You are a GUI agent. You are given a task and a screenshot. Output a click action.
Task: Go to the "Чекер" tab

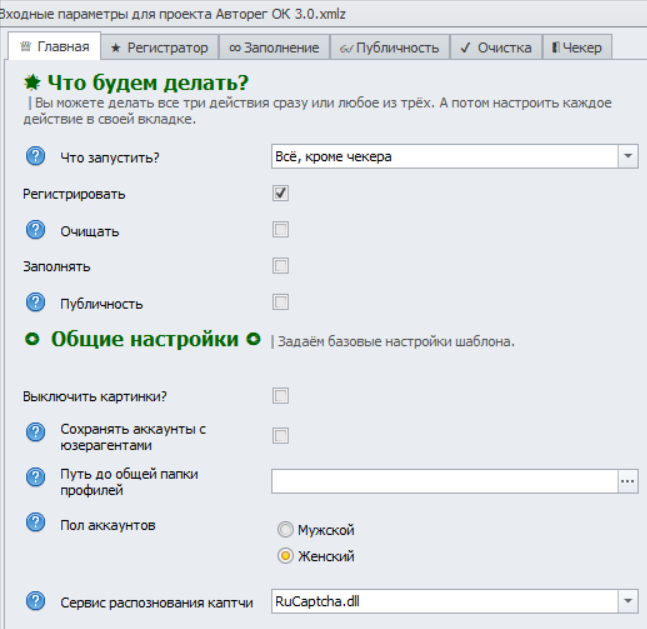pos(576,47)
